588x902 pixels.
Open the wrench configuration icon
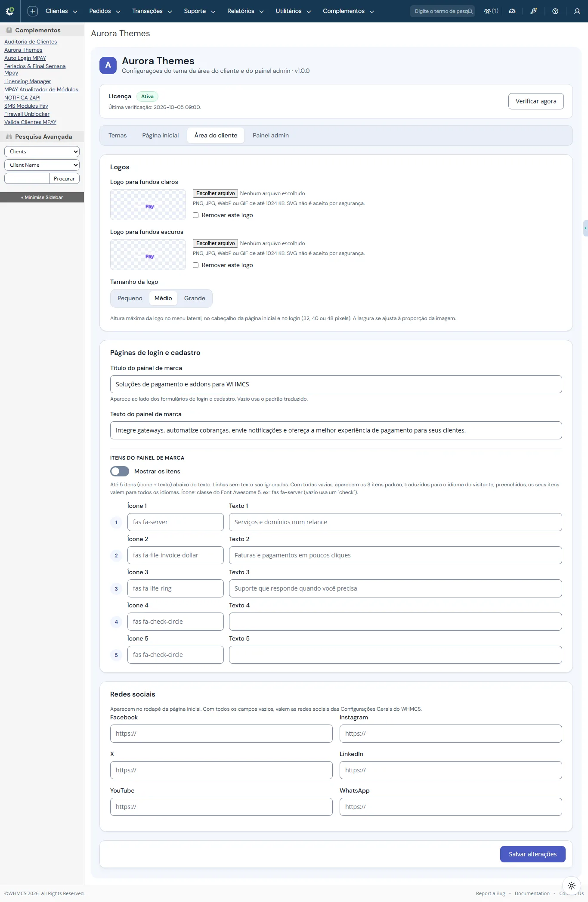(534, 11)
